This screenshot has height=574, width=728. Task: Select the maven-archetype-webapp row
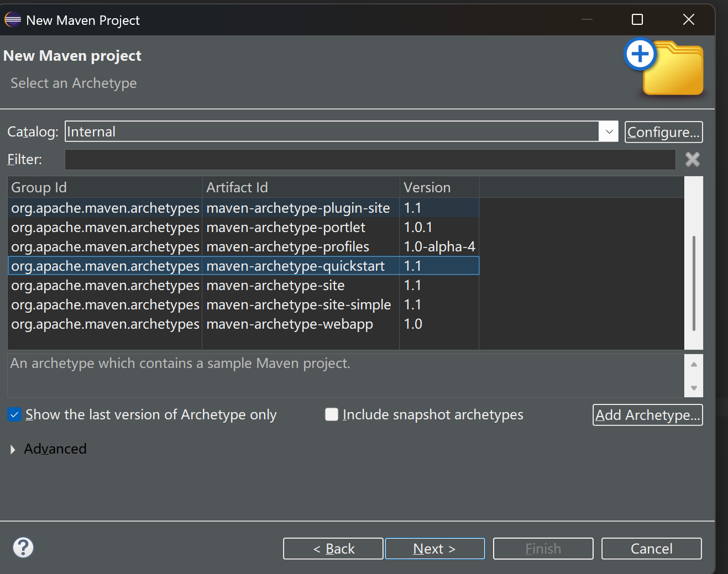click(x=289, y=324)
